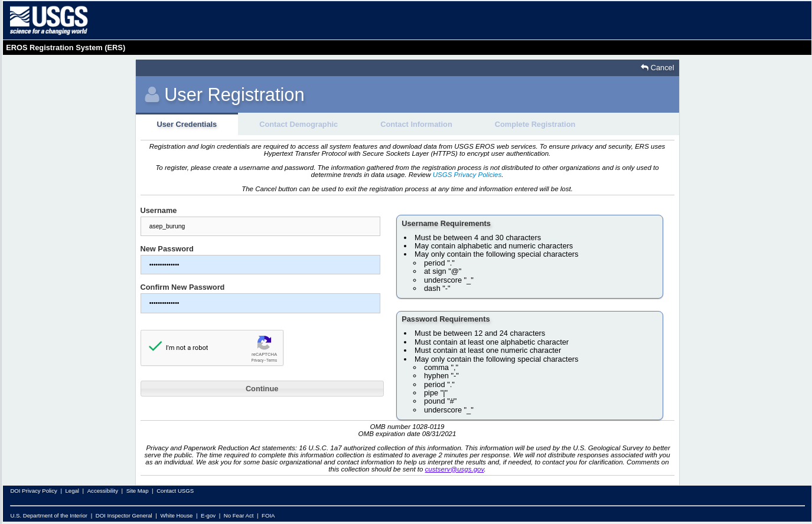Switch to the User Credentials tab
The height and width of the screenshot is (524, 812).
click(x=187, y=125)
